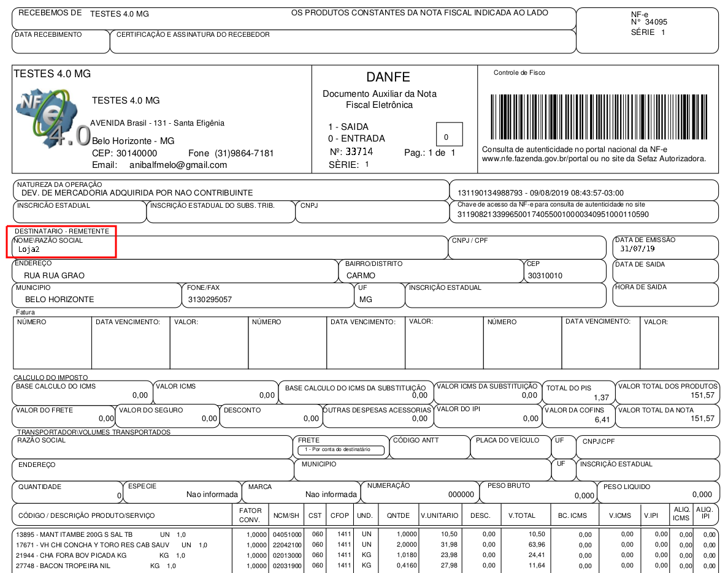Click the issuer city Belo Horizonte - MG
The height and width of the screenshot is (573, 728).
coord(133,141)
